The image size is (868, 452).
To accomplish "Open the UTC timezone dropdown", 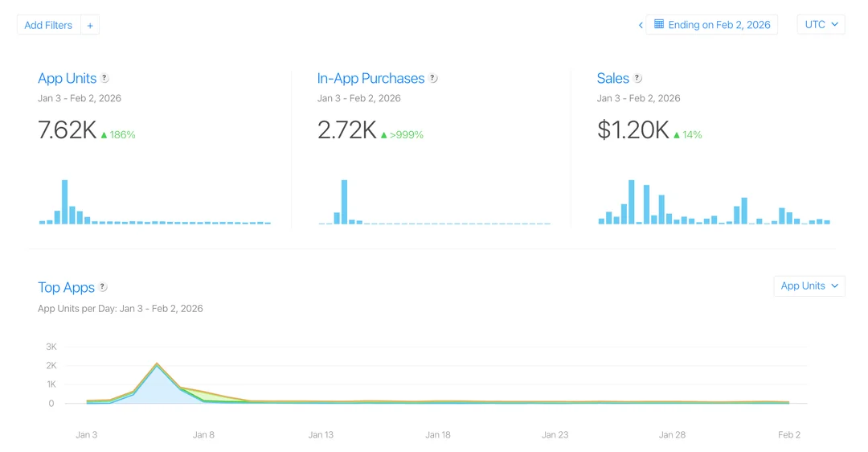I will (x=821, y=25).
